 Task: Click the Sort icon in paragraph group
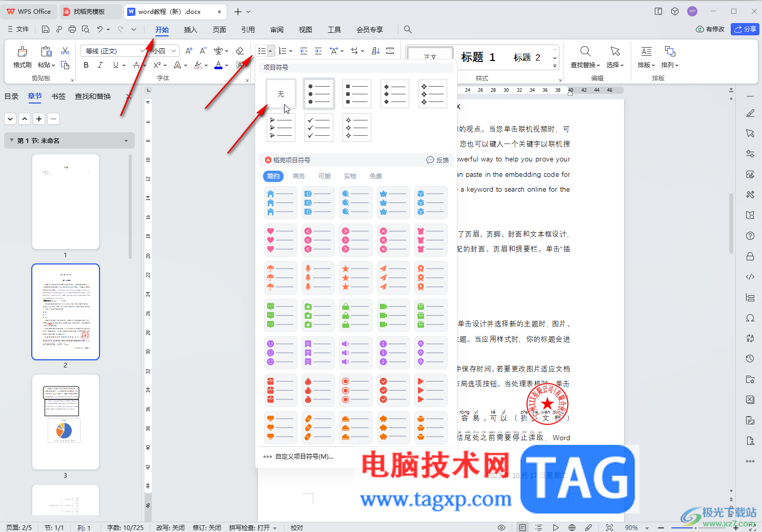[376, 51]
